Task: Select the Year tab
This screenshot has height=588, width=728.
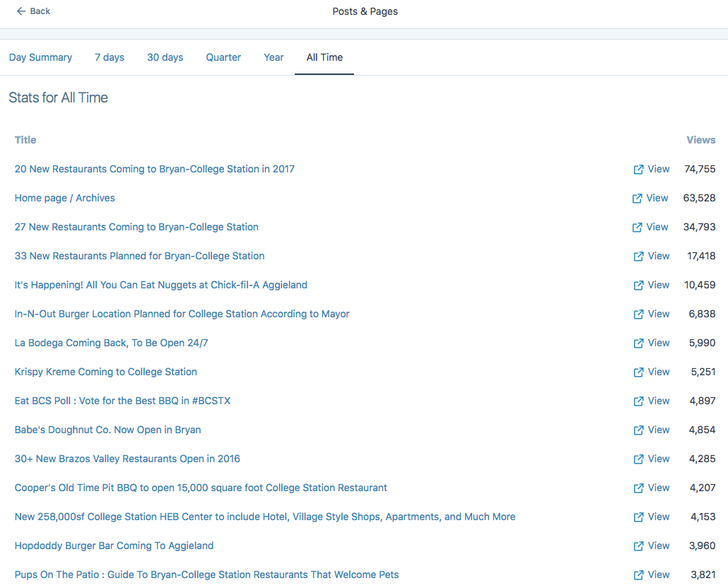Action: [x=274, y=57]
